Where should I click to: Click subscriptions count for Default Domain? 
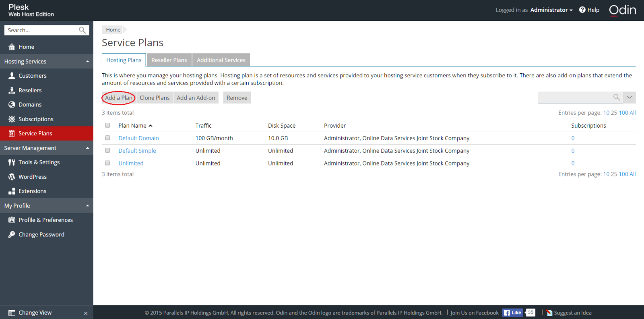click(573, 138)
